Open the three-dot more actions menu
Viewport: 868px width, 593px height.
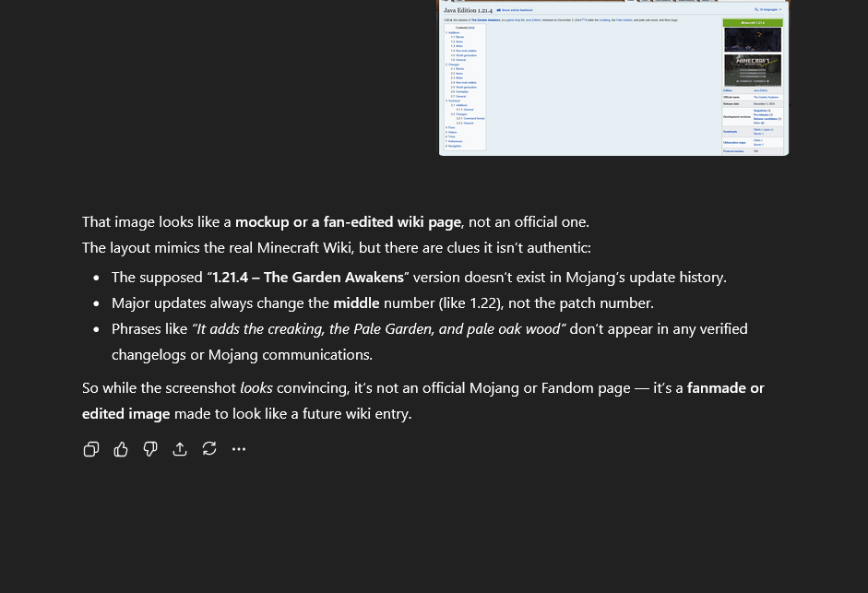coord(239,449)
